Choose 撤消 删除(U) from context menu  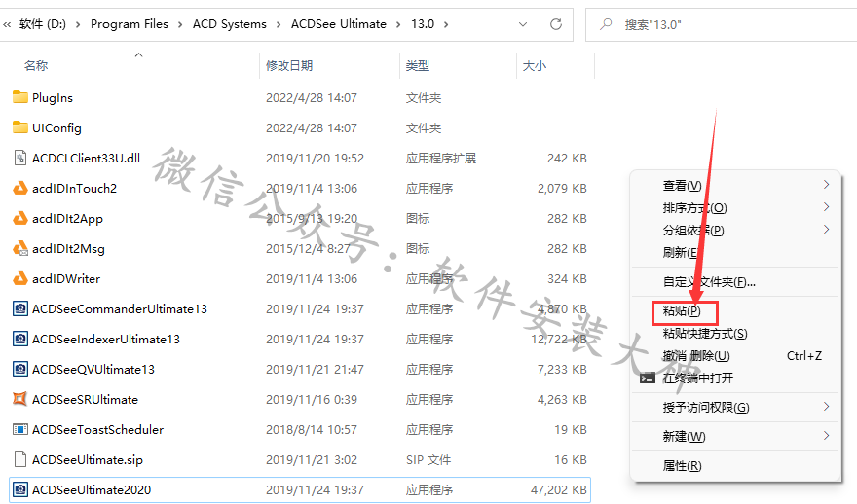(696, 355)
